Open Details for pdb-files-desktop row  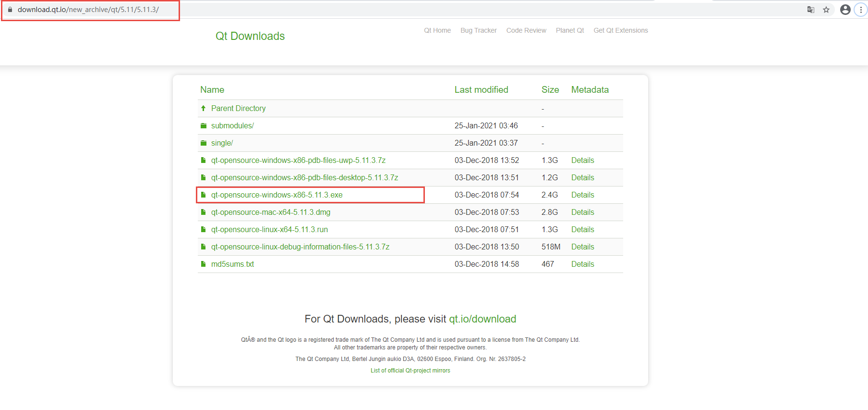pos(583,178)
